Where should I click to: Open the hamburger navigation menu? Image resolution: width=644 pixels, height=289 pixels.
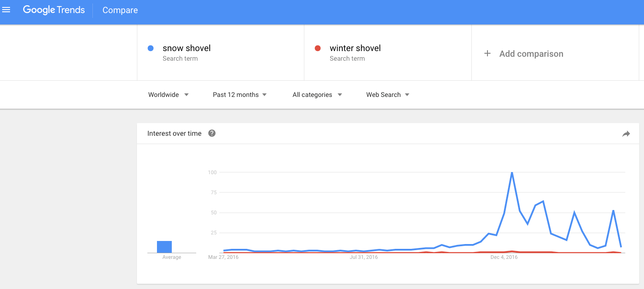coord(6,10)
